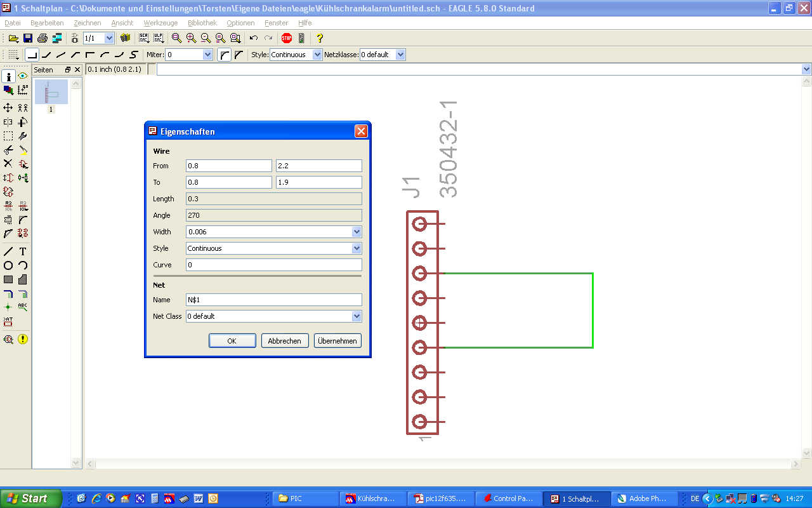Run the ERC check tool
Screen dimensions: 812x508
click(x=8, y=339)
